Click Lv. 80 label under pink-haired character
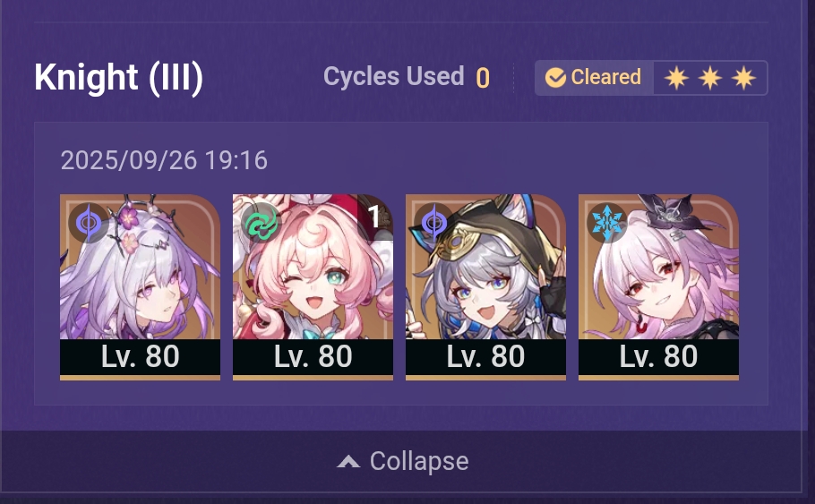Viewport: 815px width, 504px height. click(x=313, y=356)
